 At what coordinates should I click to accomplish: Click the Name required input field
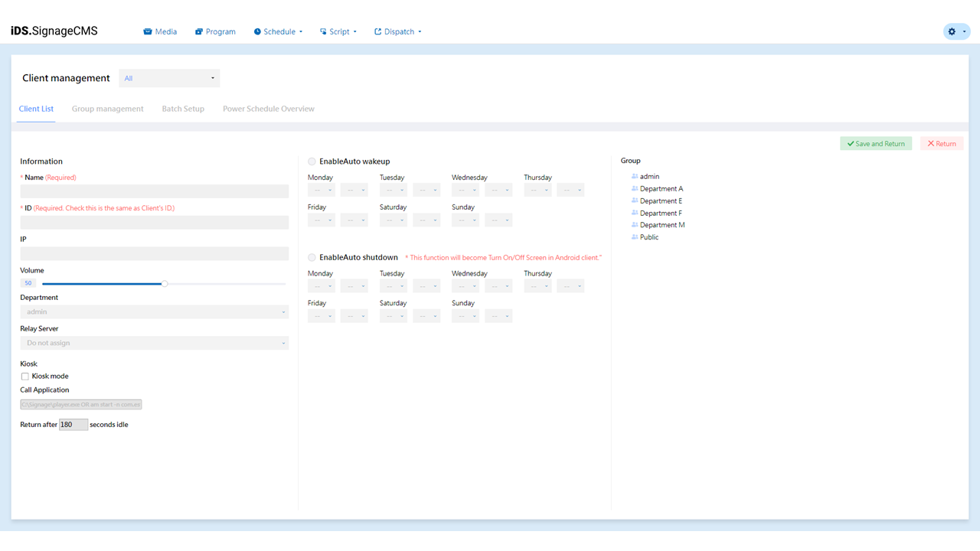coord(154,191)
